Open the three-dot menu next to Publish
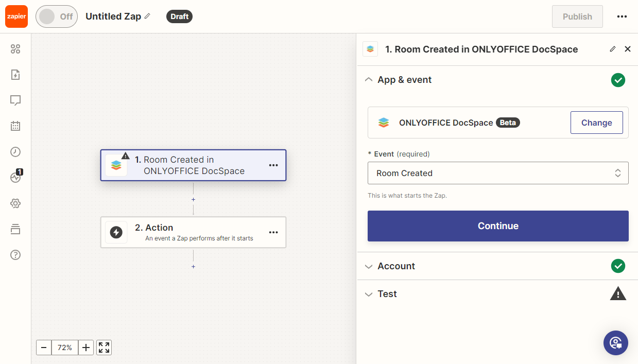The width and height of the screenshot is (638, 364). coord(622,16)
